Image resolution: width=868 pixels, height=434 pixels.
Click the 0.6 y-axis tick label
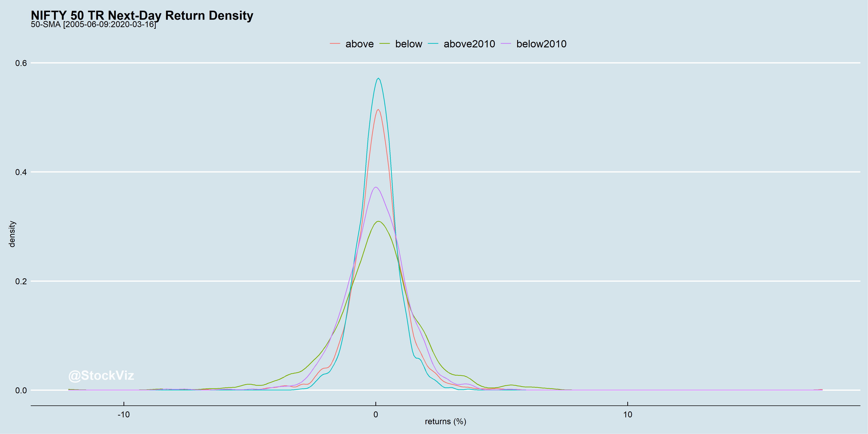point(21,63)
